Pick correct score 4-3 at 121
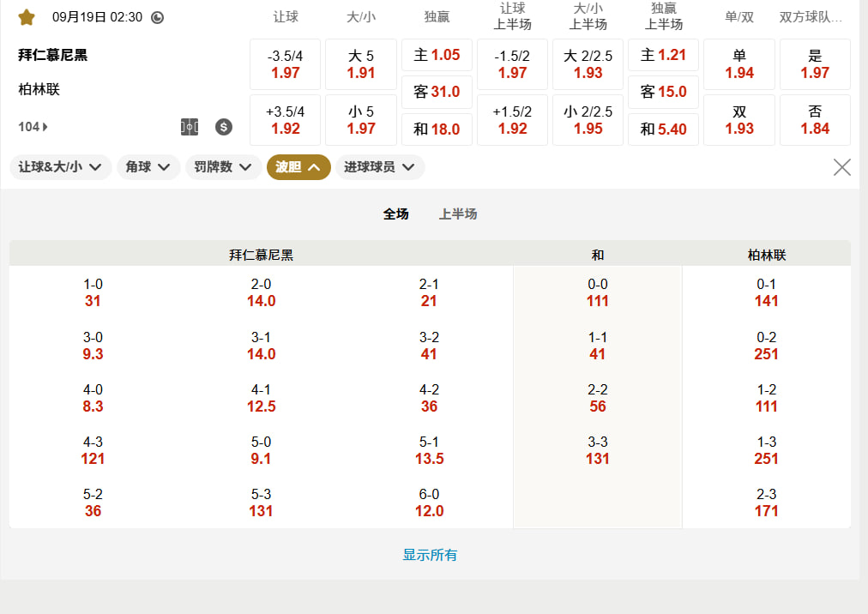Screen dimensions: 868x614 pos(93,450)
